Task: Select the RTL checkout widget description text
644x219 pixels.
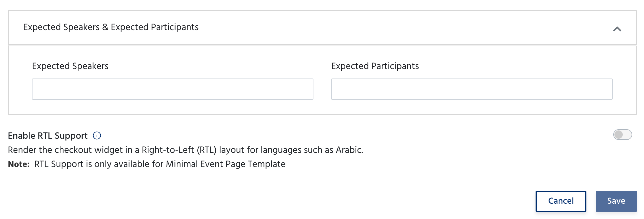Action: click(186, 150)
